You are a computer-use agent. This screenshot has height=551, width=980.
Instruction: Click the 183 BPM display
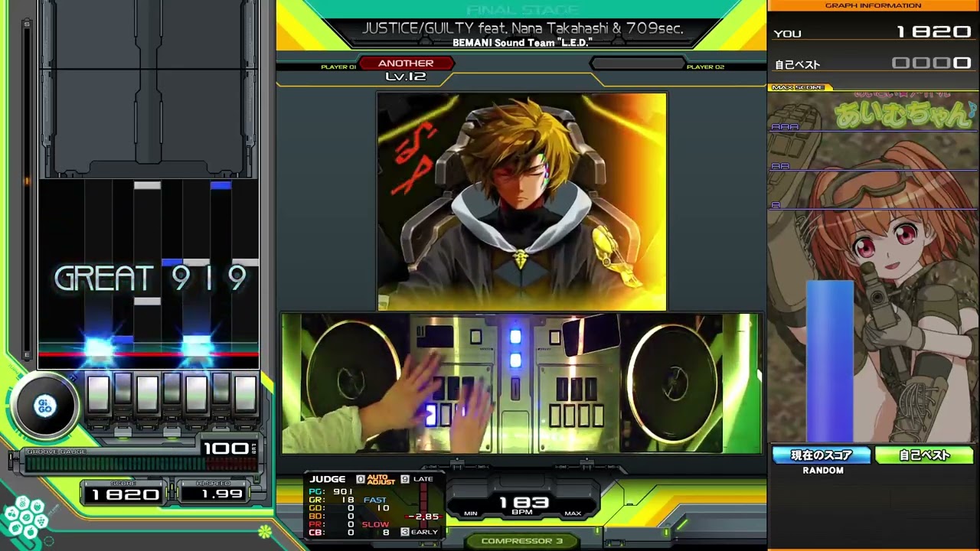(524, 502)
